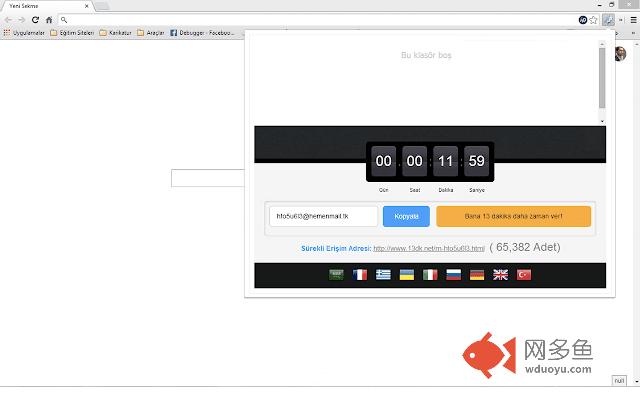
Task: Open the Eğitim Siteleri bookmark folder
Action: [x=72, y=32]
